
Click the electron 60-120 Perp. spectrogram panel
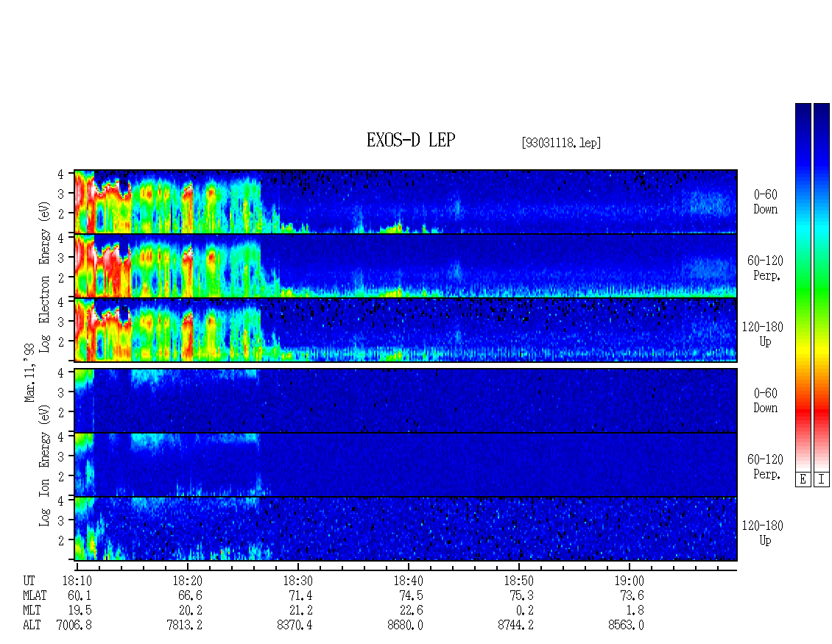pyautogui.click(x=406, y=266)
